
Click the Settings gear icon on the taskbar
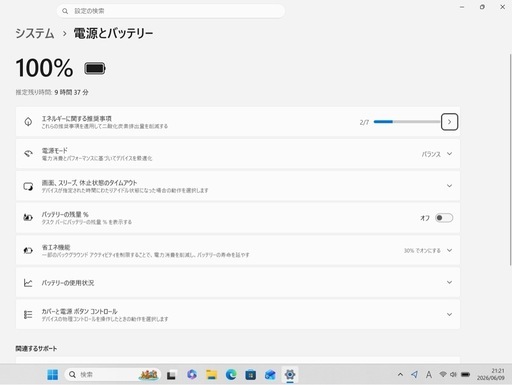[290, 375]
